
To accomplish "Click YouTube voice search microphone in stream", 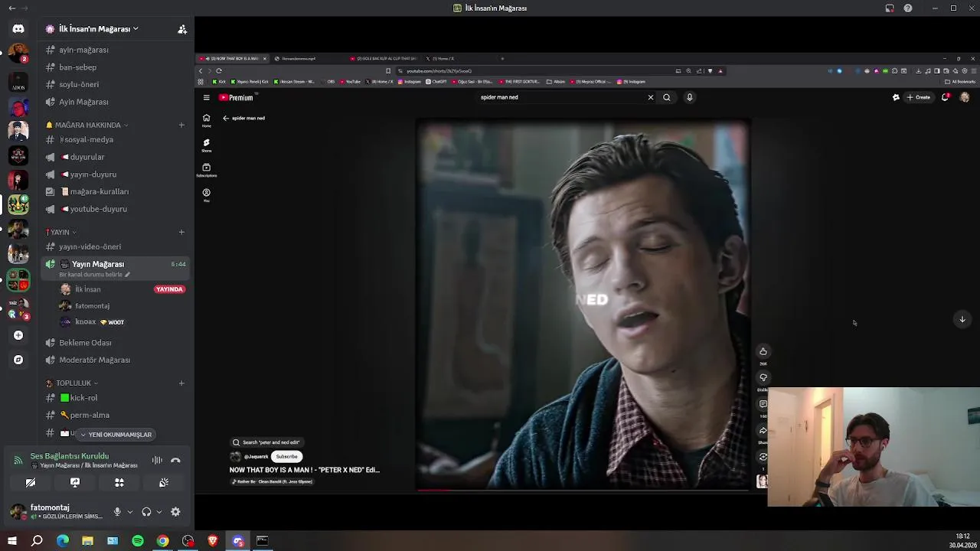I will 689,97.
